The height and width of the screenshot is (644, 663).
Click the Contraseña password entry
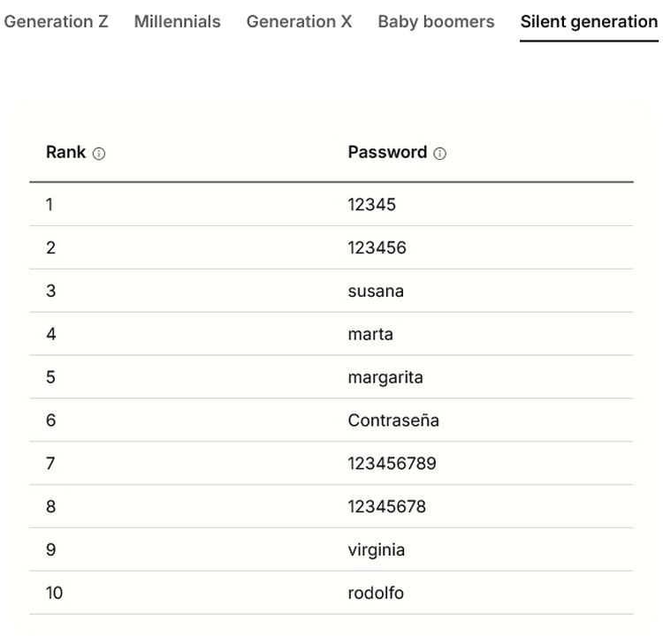(393, 420)
